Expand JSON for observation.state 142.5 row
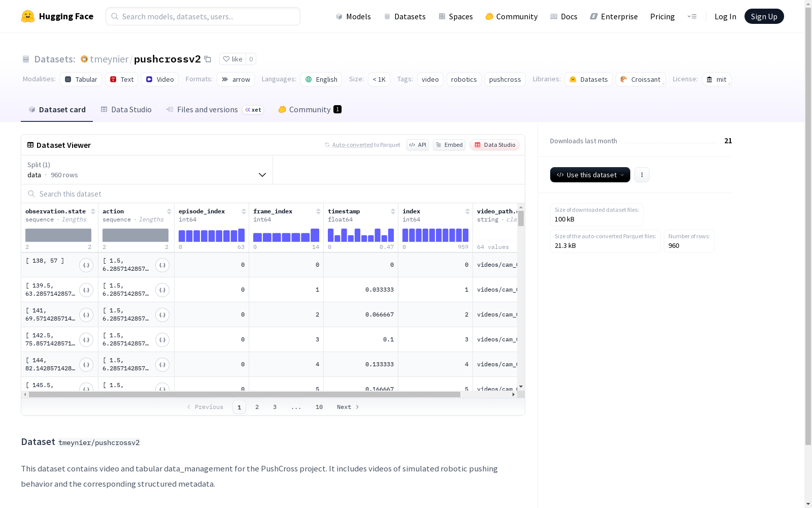 pyautogui.click(x=86, y=340)
